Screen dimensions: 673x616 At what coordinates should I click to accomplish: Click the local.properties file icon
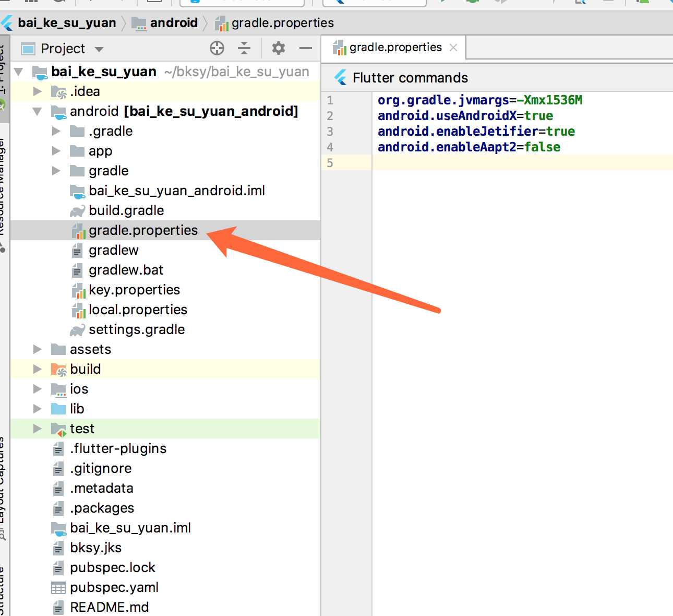click(78, 310)
